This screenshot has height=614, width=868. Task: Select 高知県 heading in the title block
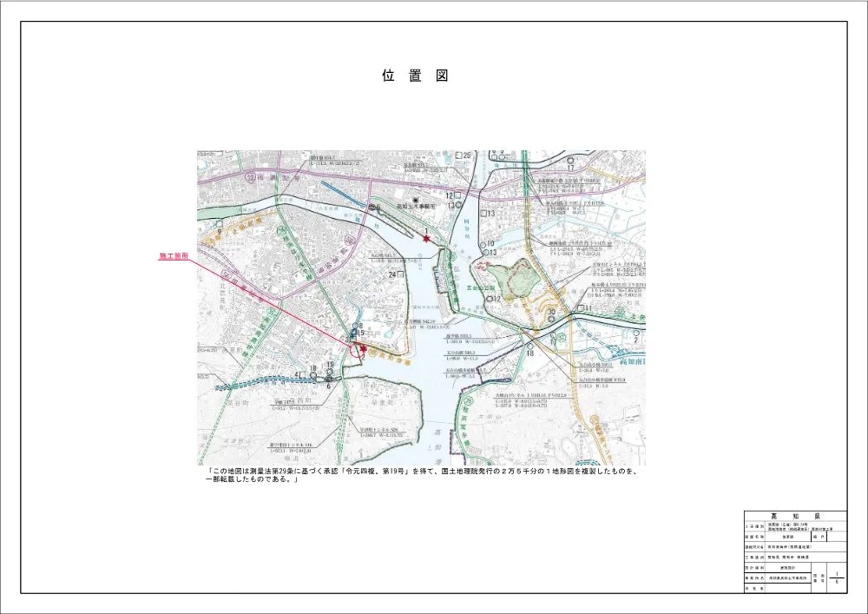[795, 516]
